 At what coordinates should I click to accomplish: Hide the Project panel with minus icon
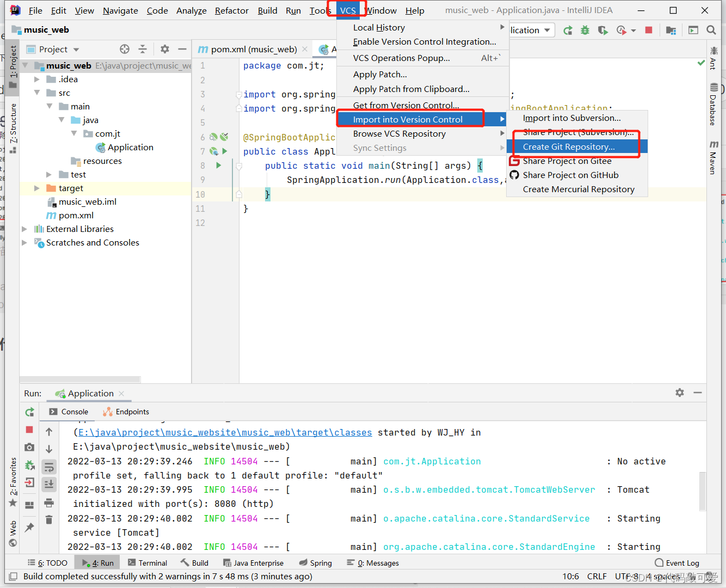182,49
